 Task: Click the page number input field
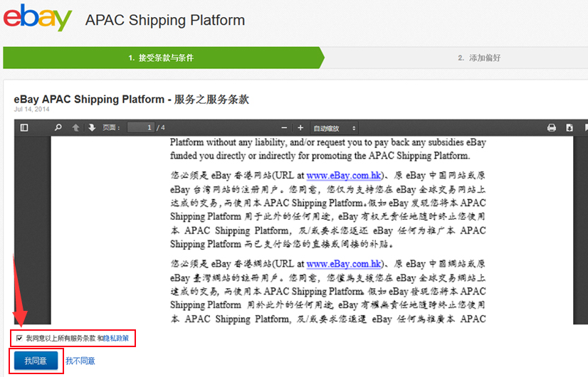[x=141, y=127]
